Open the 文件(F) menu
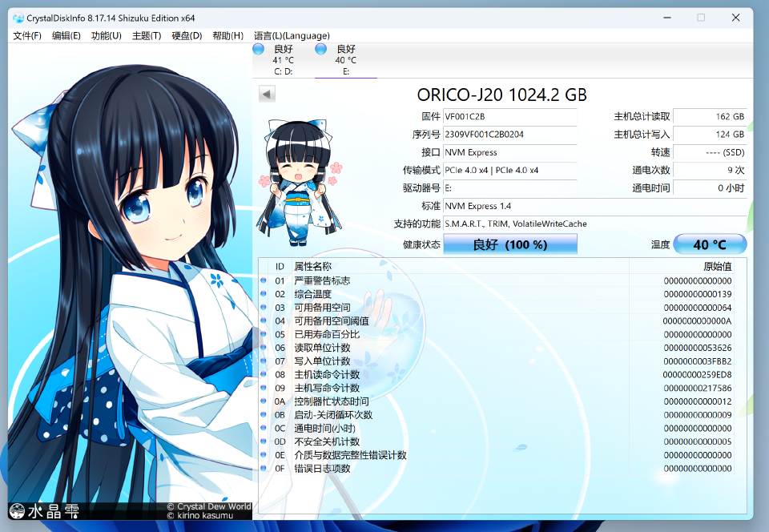 click(x=27, y=36)
